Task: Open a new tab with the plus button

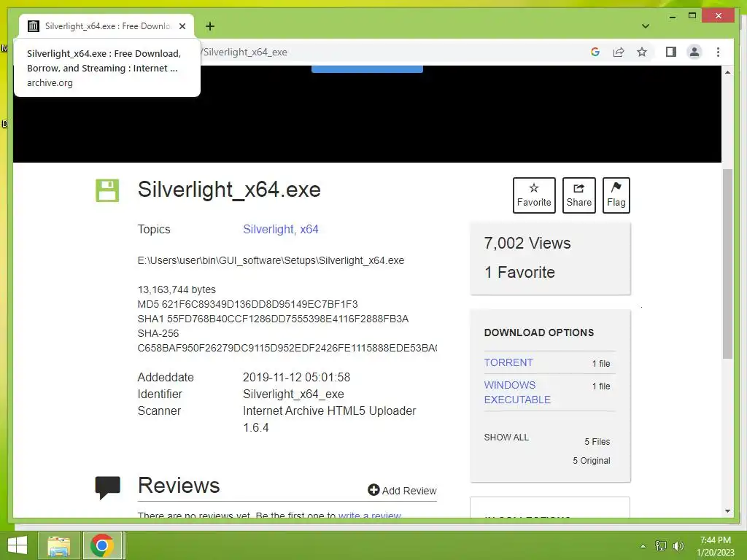Action: click(210, 26)
